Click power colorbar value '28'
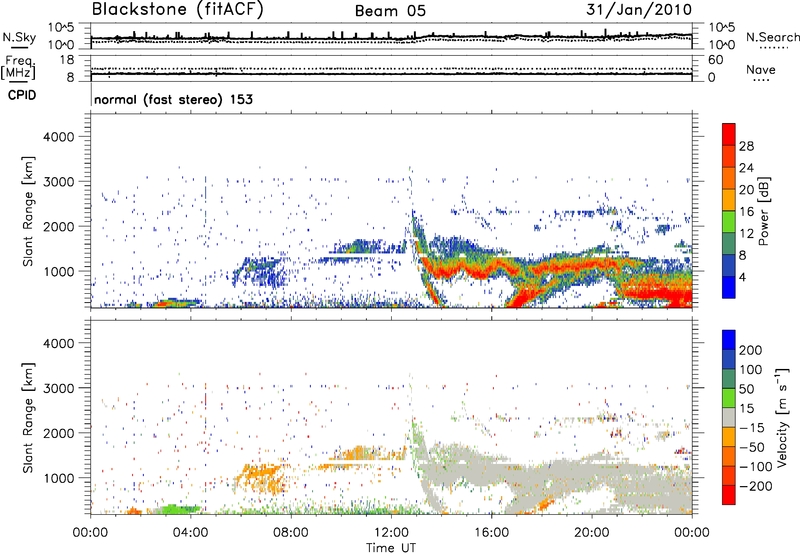The height and width of the screenshot is (554, 800). (x=746, y=146)
